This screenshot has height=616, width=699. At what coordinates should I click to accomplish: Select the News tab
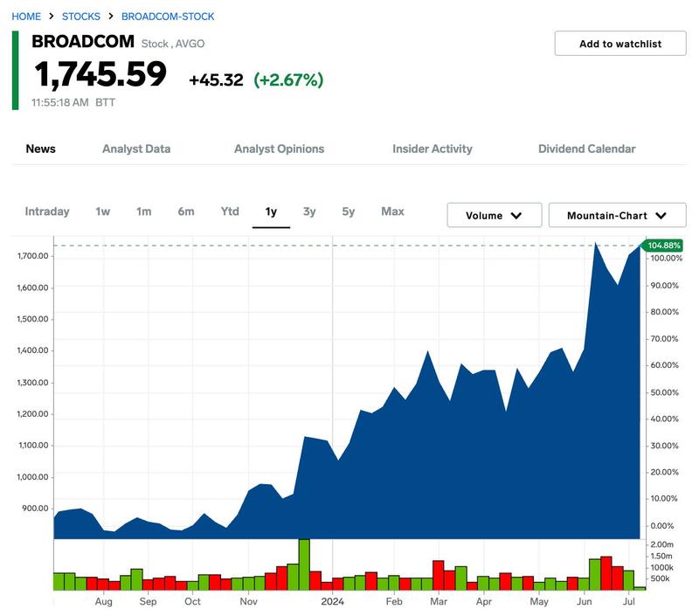tap(40, 149)
